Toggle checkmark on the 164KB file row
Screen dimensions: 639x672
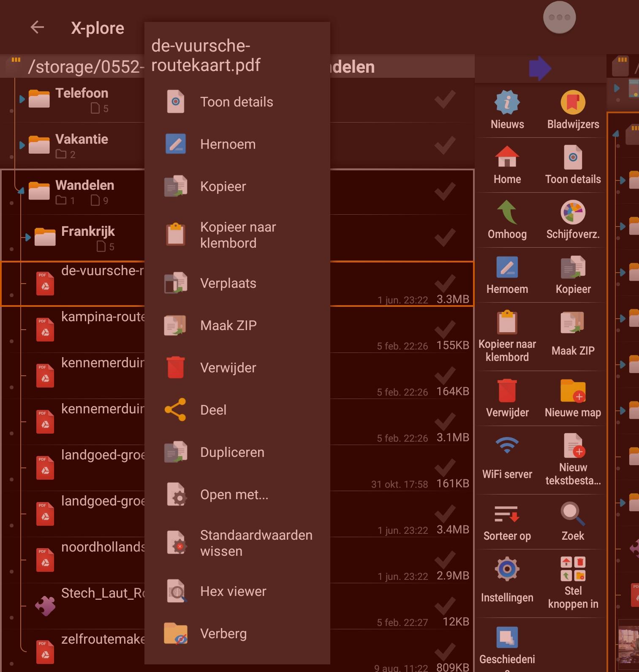(x=445, y=376)
